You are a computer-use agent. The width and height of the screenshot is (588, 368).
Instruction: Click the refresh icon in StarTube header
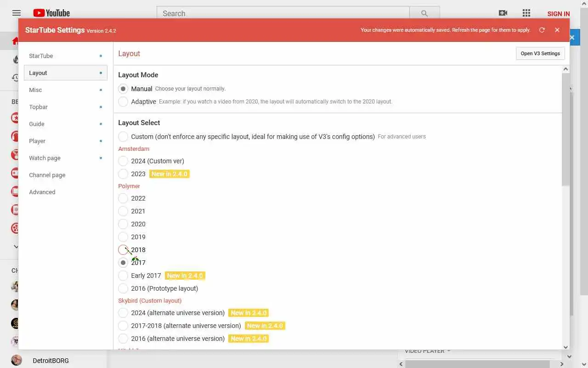(542, 30)
